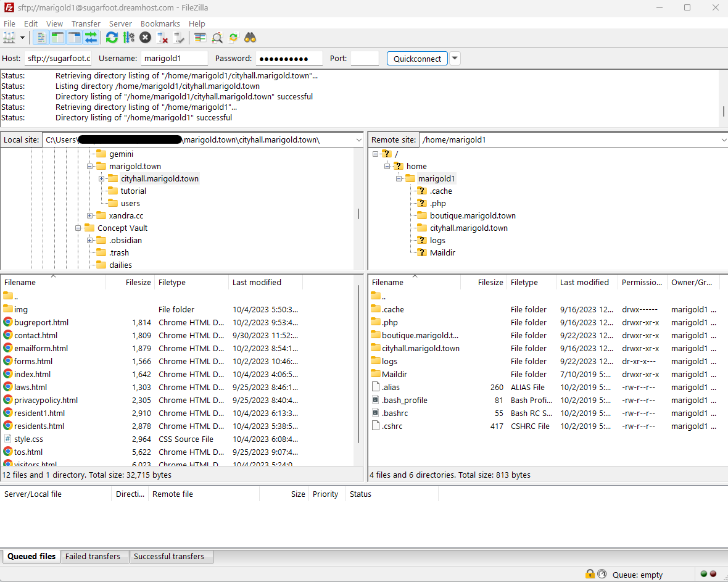Reconnect to the last used server
728x582 pixels.
coord(180,38)
